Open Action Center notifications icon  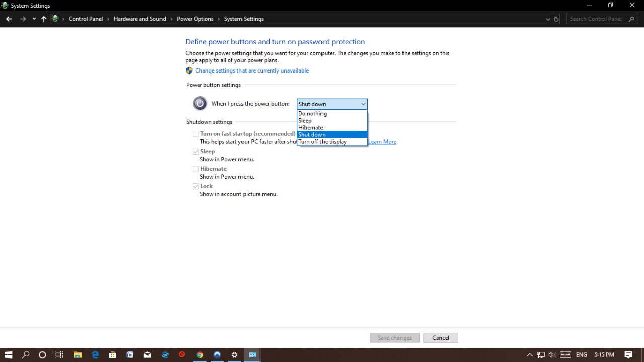[x=628, y=355]
